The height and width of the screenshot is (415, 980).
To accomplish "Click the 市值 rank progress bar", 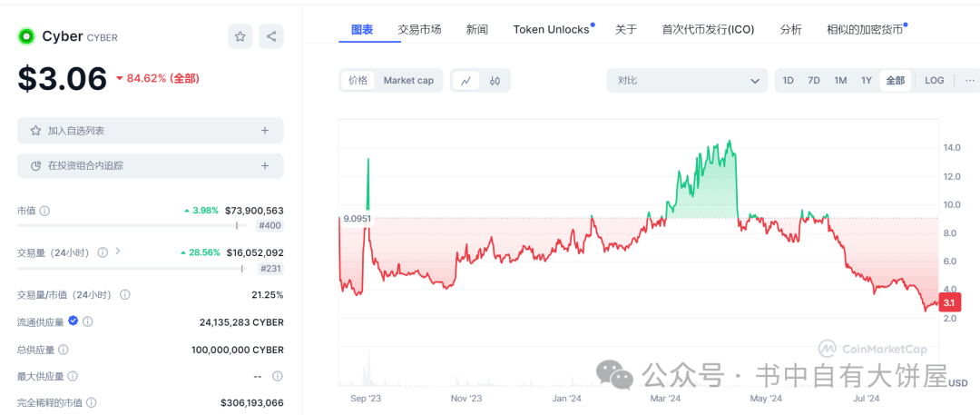I will [132, 225].
